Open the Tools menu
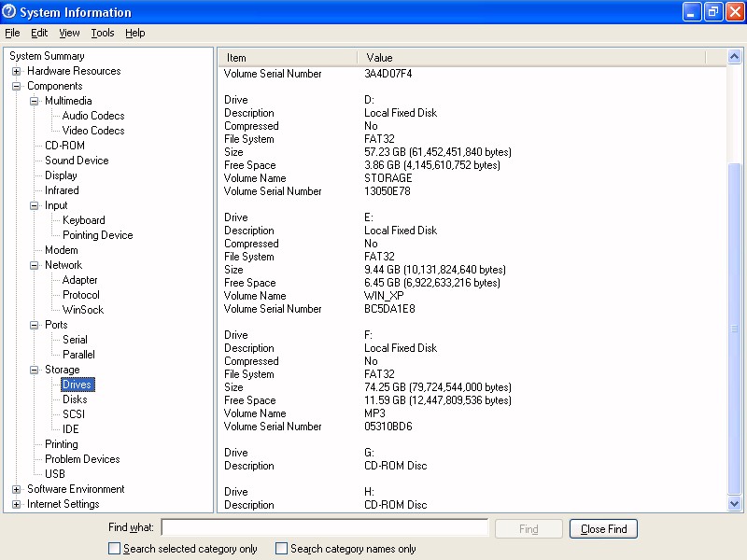Viewport: 747px width, 560px height. (102, 33)
